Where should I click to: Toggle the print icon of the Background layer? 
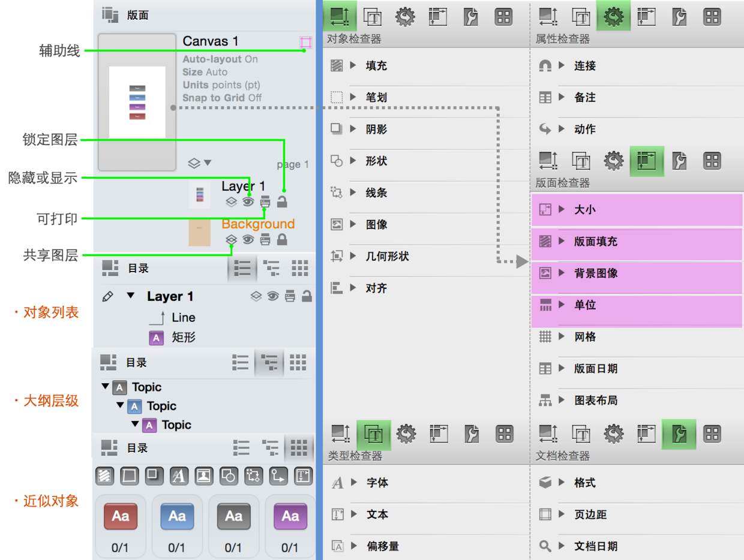pyautogui.click(x=265, y=240)
